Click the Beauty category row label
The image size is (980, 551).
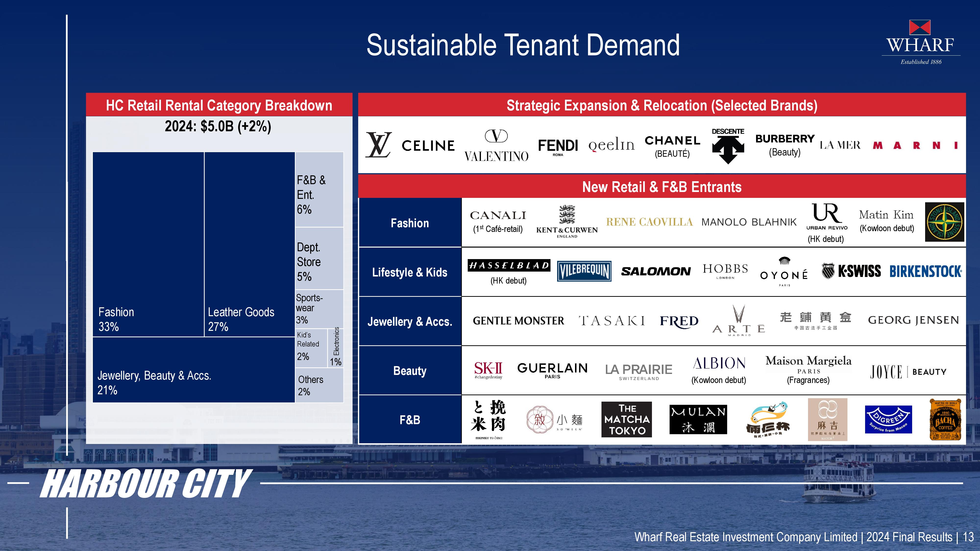click(x=410, y=371)
